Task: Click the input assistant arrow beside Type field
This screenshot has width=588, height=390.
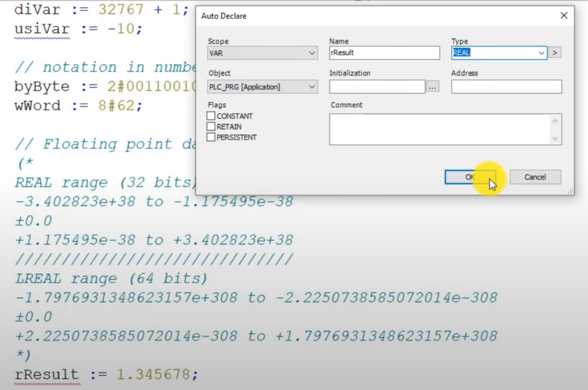Action: coord(555,52)
